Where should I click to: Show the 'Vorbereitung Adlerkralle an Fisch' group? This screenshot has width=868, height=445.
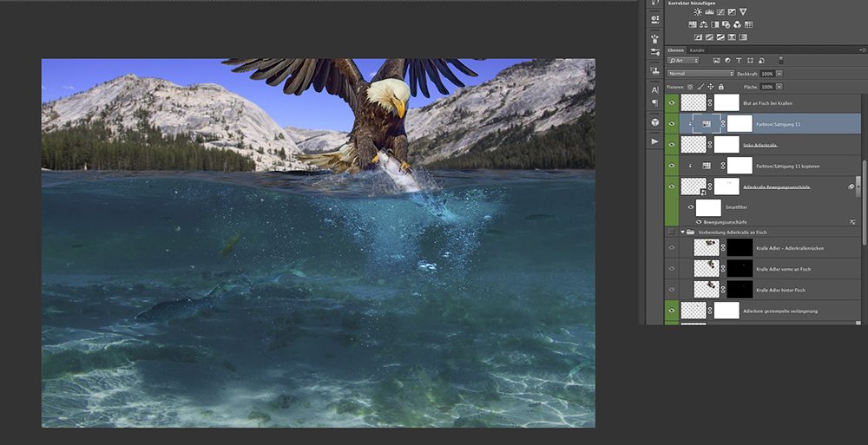[x=671, y=232]
